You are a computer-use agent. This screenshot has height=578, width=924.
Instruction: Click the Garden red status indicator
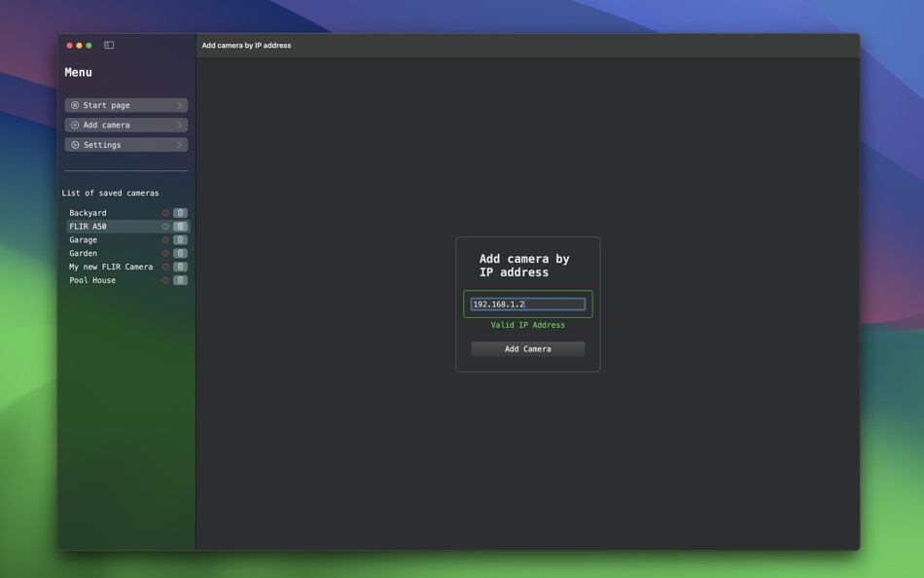tap(165, 254)
